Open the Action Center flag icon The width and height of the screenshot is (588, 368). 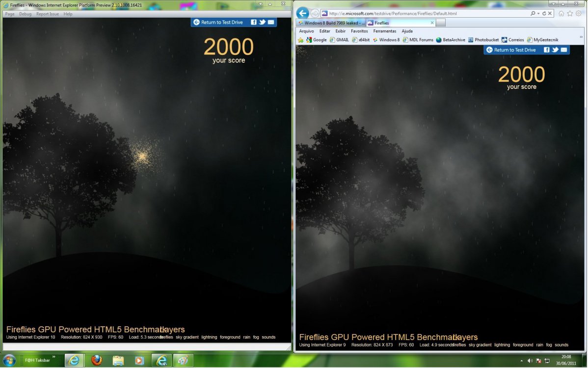click(538, 361)
